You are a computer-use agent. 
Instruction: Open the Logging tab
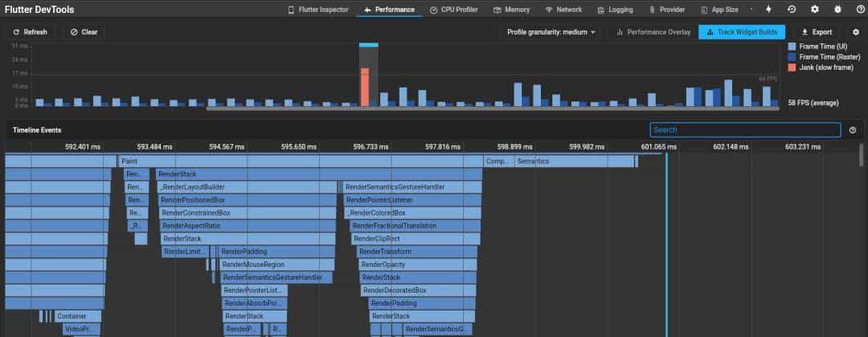point(615,10)
